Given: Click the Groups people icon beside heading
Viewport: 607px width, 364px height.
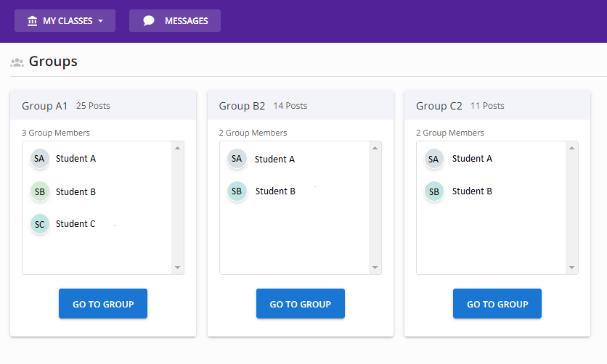Looking at the screenshot, I should click(17, 62).
